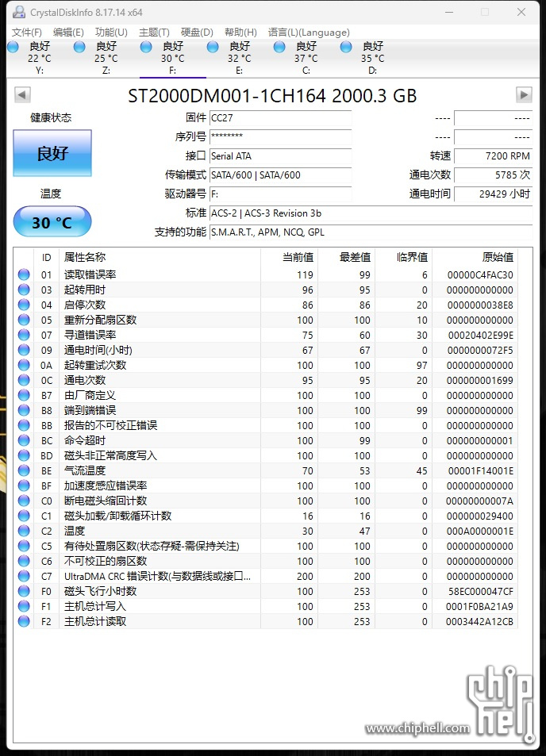Click the 属性名称 column header

tap(160, 258)
